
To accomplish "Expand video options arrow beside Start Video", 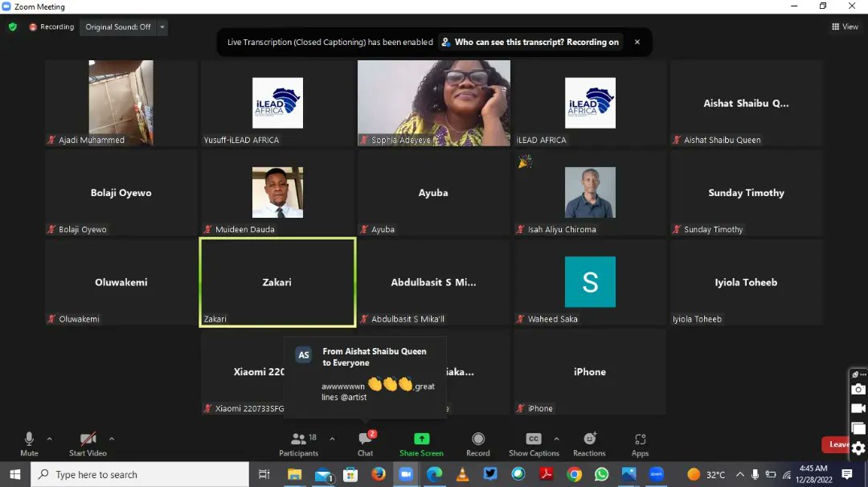I will point(112,439).
